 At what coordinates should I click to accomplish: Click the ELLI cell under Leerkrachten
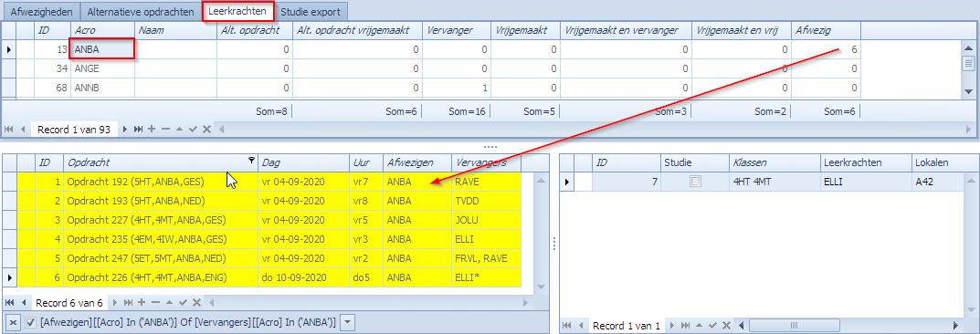tap(866, 182)
